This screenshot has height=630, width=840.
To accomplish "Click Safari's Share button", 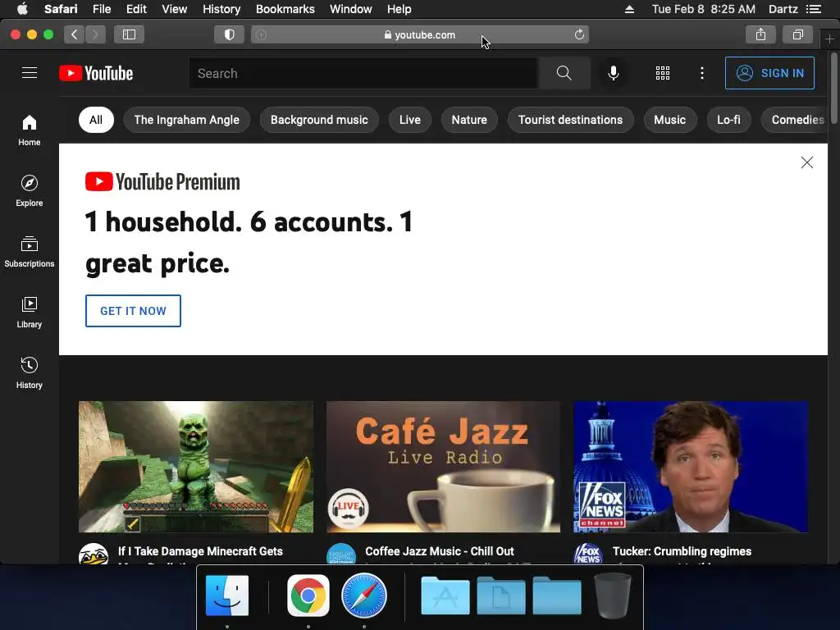I will pyautogui.click(x=760, y=34).
